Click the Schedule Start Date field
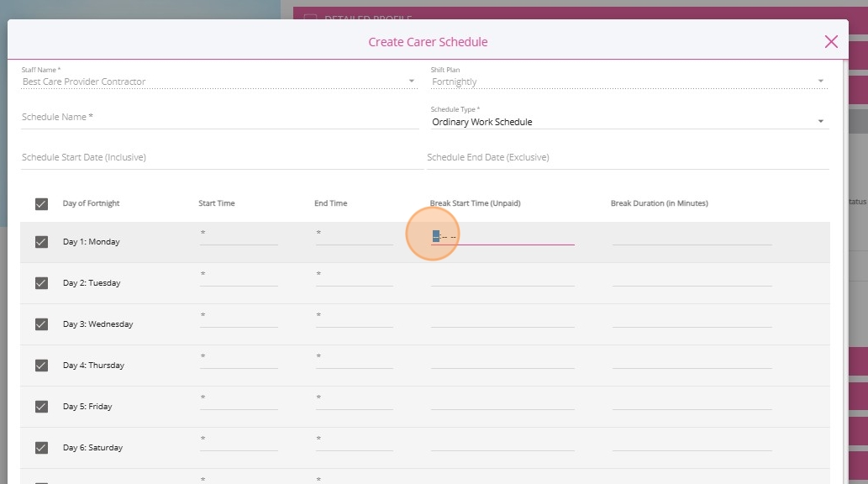The width and height of the screenshot is (868, 484). pyautogui.click(x=222, y=158)
